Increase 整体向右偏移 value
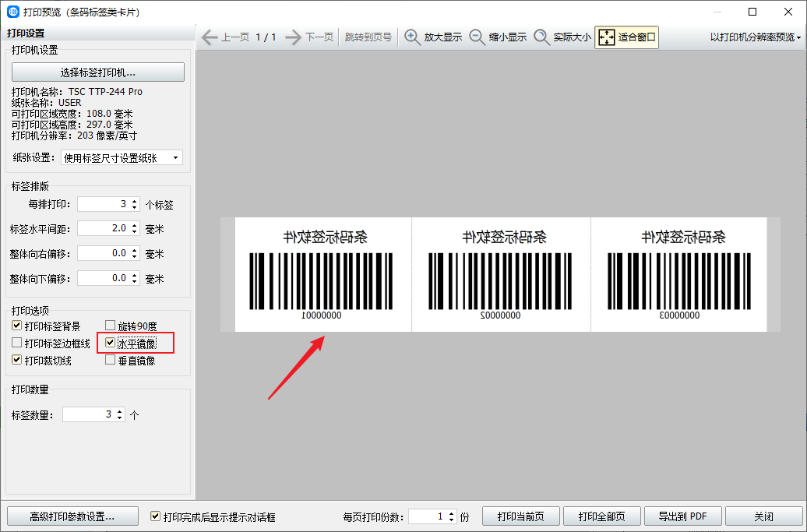The image size is (807, 532). click(134, 250)
